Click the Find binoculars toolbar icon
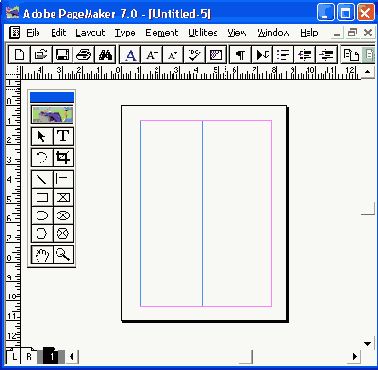Screen dimensions: 378x370 tap(105, 54)
